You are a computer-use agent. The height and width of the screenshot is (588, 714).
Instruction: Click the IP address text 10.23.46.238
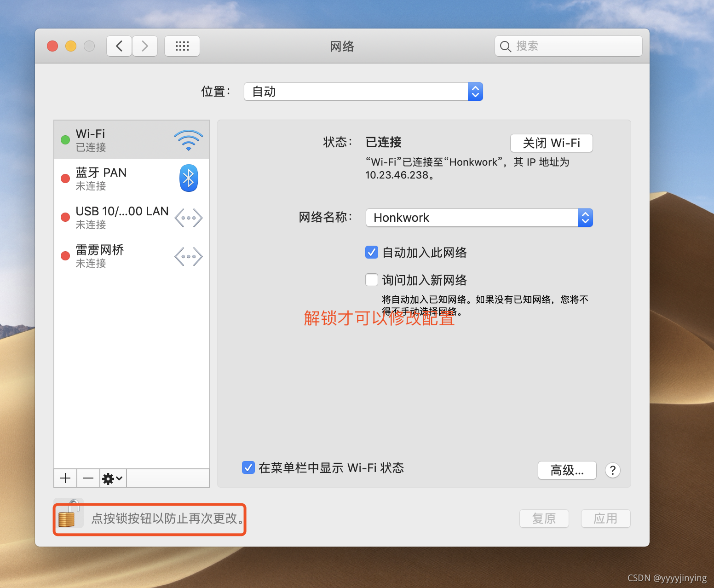(397, 175)
